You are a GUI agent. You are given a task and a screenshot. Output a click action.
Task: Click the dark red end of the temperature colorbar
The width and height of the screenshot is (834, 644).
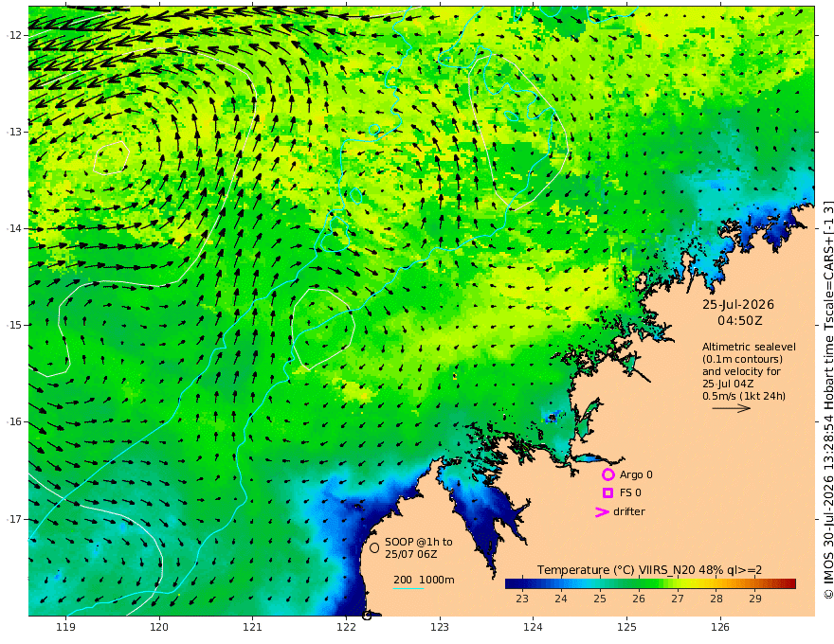coord(789,584)
